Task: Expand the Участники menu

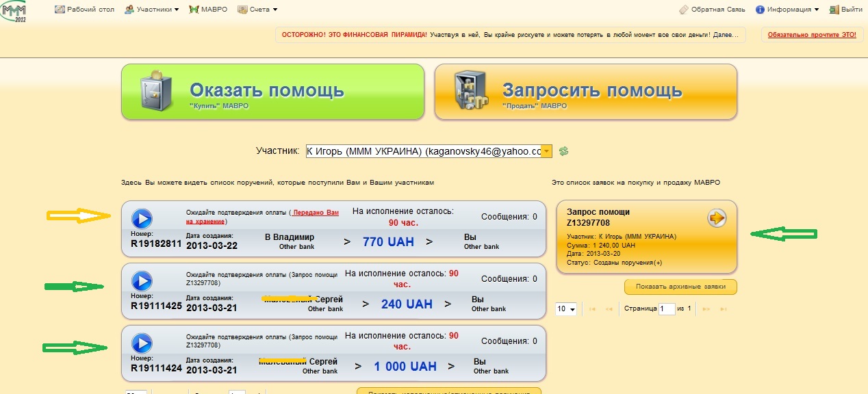Action: click(x=152, y=10)
